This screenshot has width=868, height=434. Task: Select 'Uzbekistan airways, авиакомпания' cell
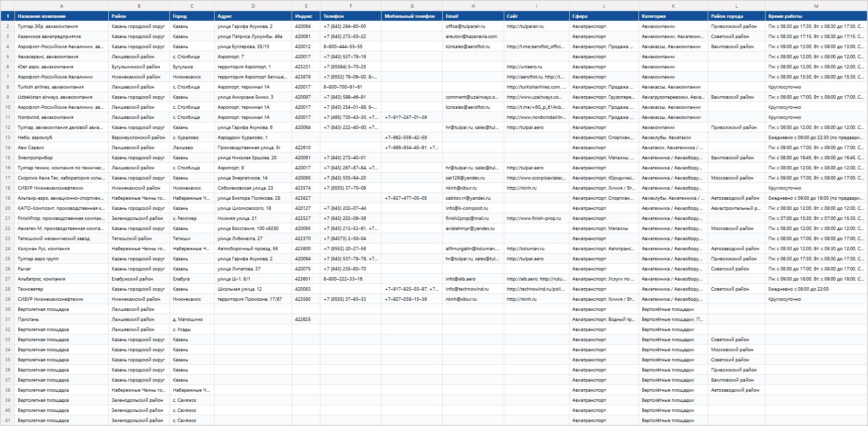tap(62, 97)
